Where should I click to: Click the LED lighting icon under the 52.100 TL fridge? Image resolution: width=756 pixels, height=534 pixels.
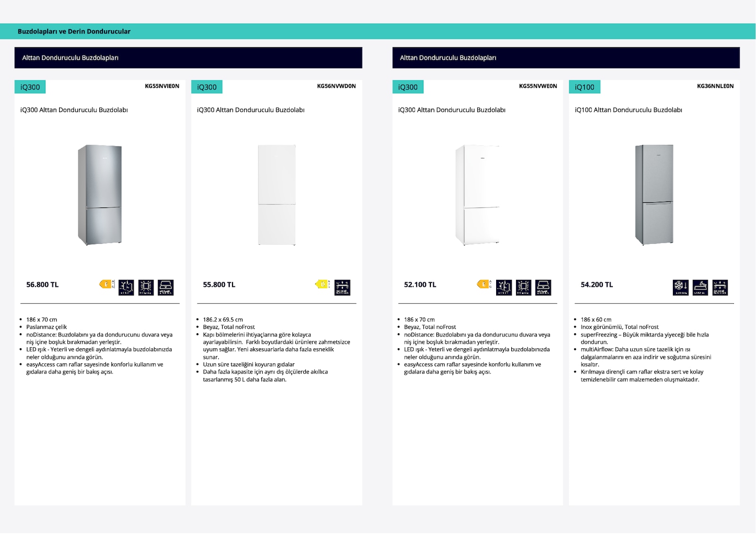point(524,287)
